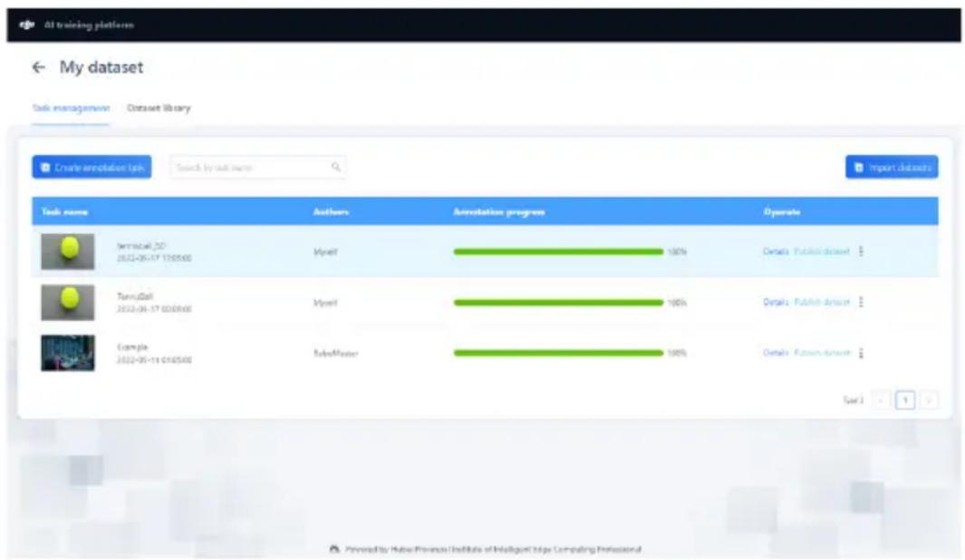Go to the previous page arrow
Viewport: 965px width, 560px height.
882,401
